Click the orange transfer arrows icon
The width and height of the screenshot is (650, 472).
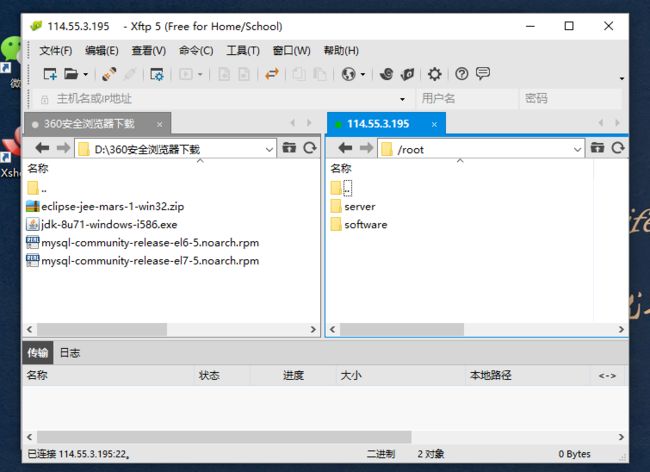click(x=272, y=74)
